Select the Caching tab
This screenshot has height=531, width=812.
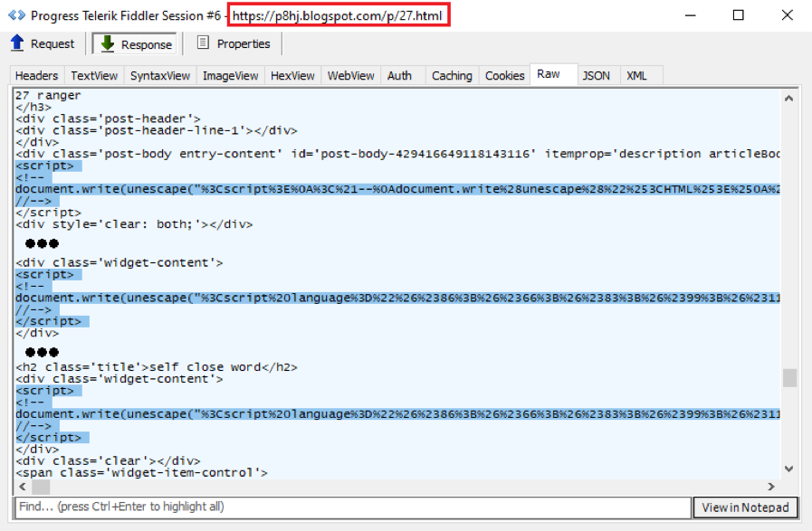coord(452,76)
